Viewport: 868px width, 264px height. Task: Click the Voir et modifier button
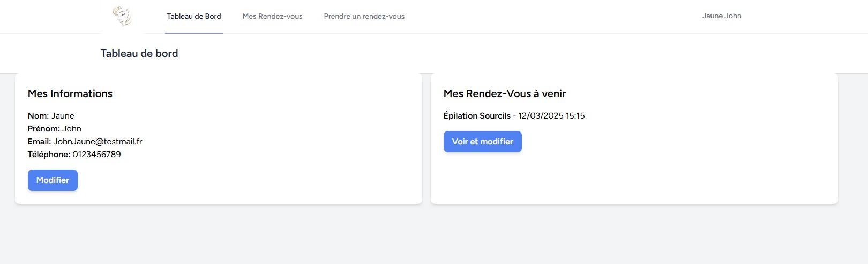point(482,142)
